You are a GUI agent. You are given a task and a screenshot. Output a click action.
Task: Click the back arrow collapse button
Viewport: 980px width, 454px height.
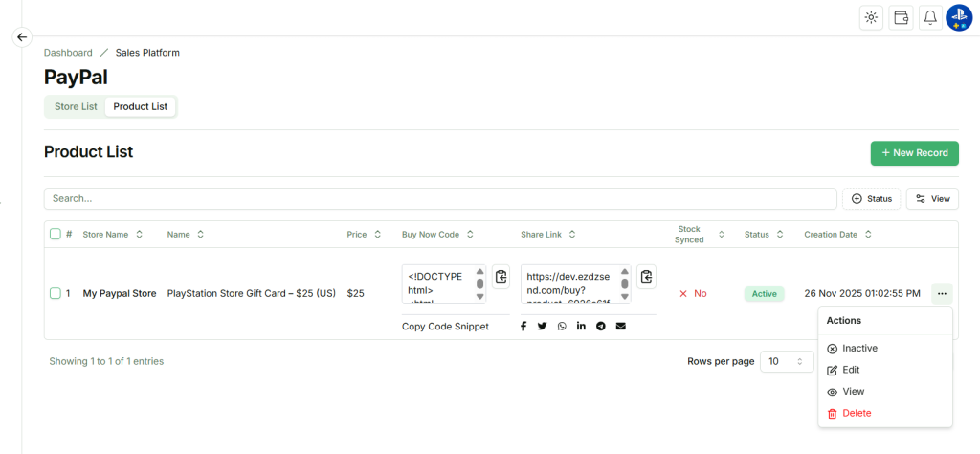(23, 37)
